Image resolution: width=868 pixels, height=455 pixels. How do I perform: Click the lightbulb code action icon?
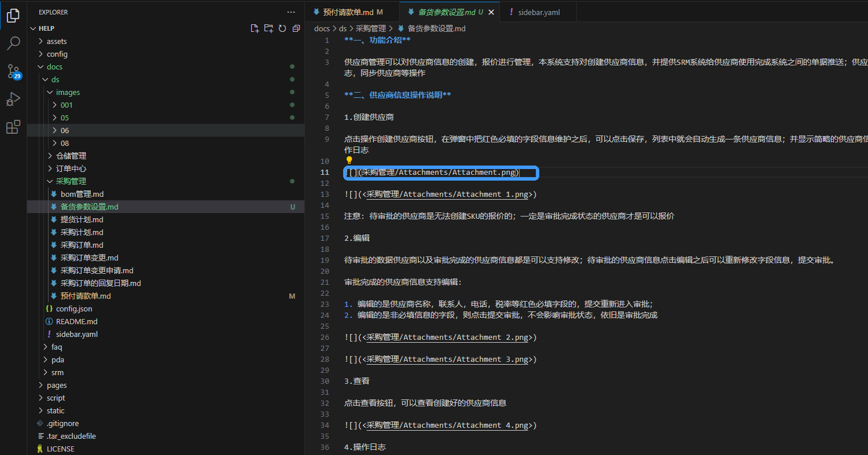pos(348,160)
